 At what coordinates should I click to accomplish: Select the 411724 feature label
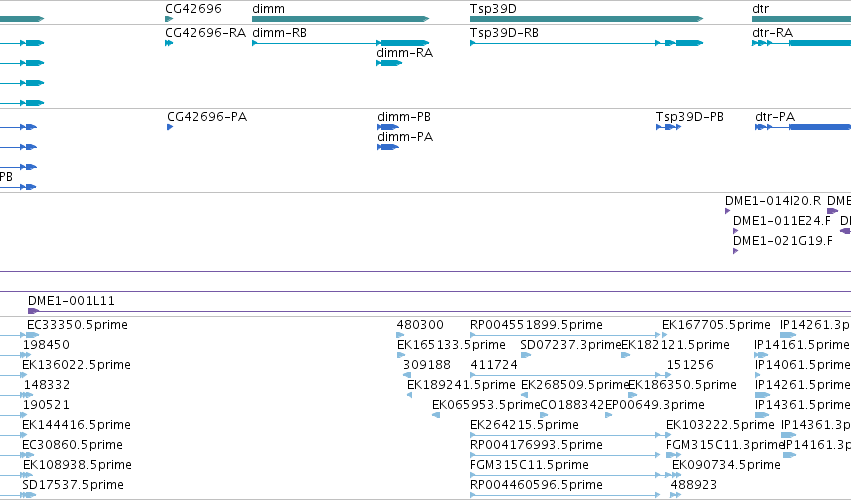[494, 365]
